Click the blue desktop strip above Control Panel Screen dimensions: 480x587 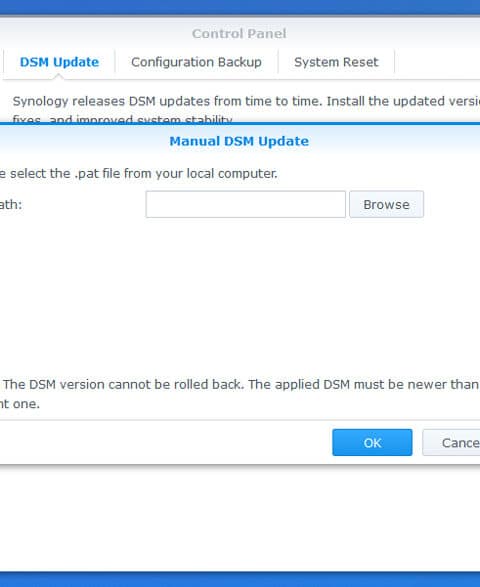[240, 7]
